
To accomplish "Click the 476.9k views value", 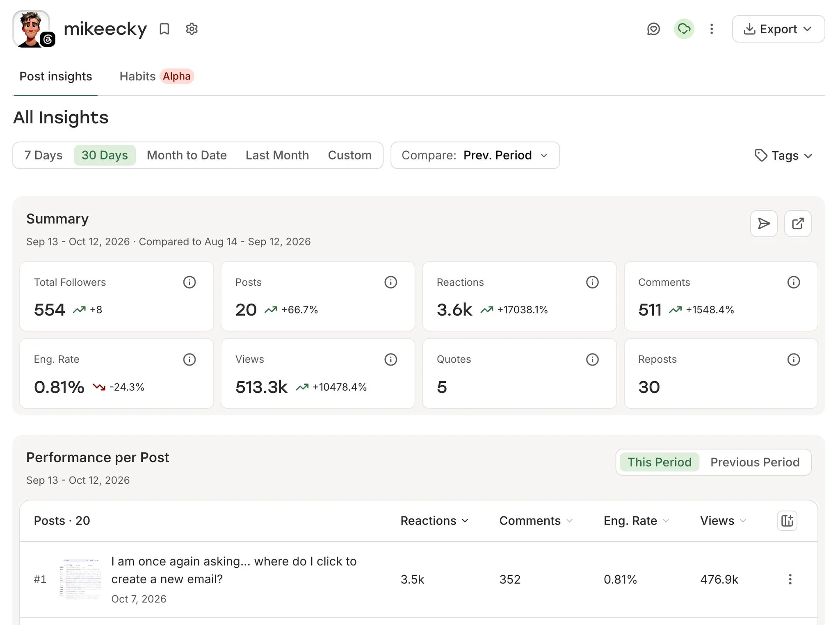I will tap(719, 579).
